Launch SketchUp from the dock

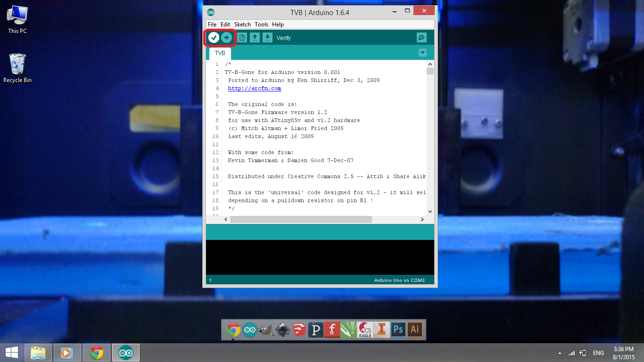[x=299, y=329]
